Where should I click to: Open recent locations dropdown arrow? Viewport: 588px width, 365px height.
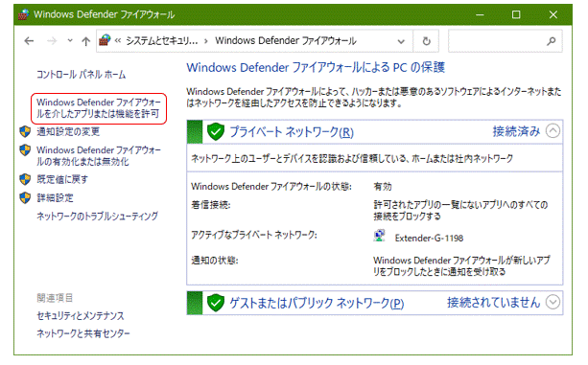[x=70, y=40]
